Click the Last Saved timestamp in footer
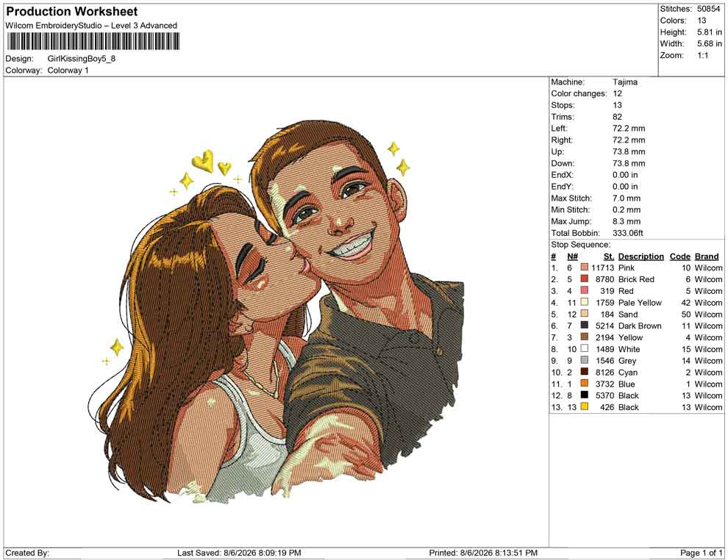Image resolution: width=728 pixels, height=560 pixels. click(x=239, y=553)
